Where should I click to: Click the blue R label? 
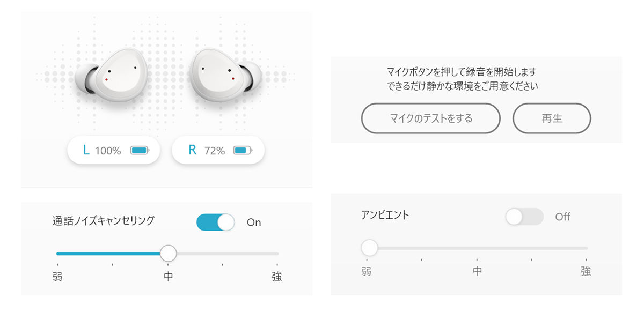193,150
